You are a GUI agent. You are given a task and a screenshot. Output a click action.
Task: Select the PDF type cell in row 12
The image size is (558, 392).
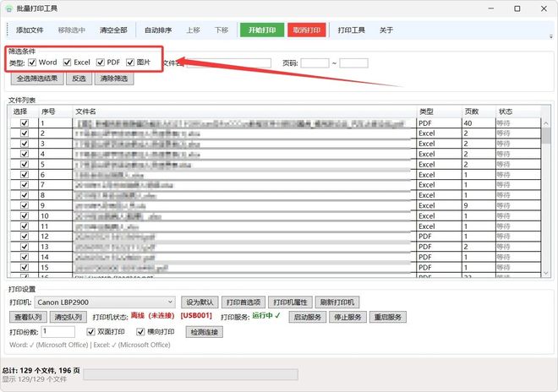click(x=439, y=237)
